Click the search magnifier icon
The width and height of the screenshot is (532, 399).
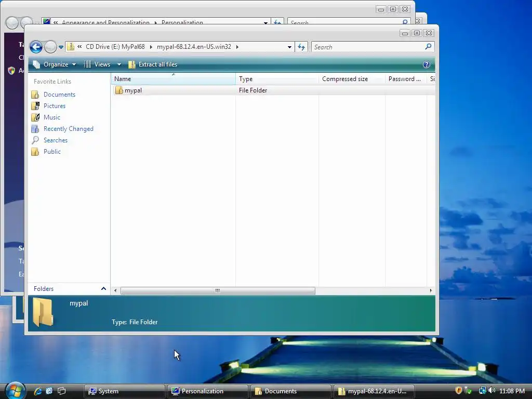pyautogui.click(x=428, y=46)
